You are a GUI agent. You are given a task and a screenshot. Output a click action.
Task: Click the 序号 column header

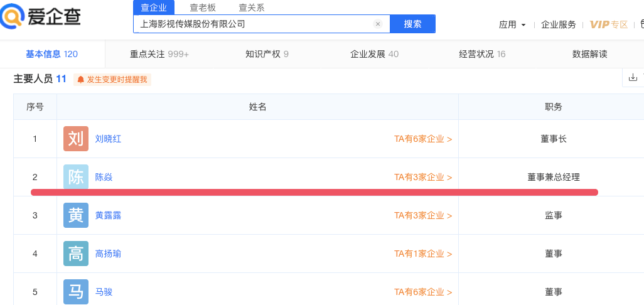point(35,107)
